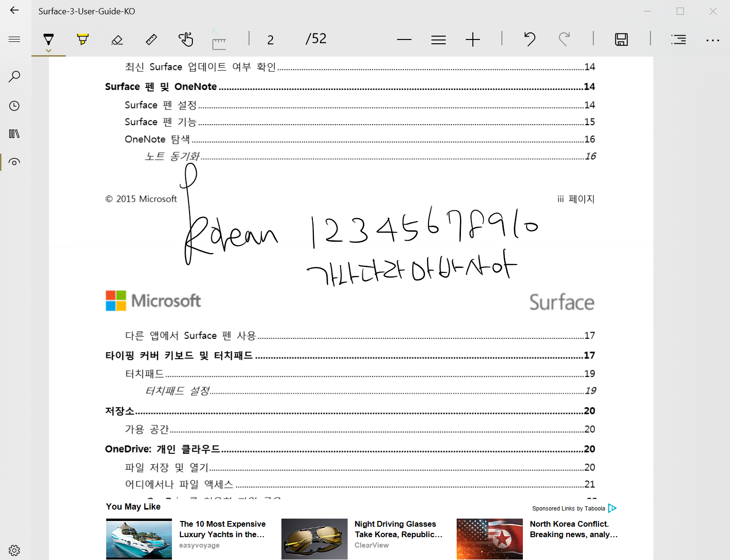This screenshot has height=560, width=730.
Task: Select the black pen tool
Action: [x=49, y=39]
